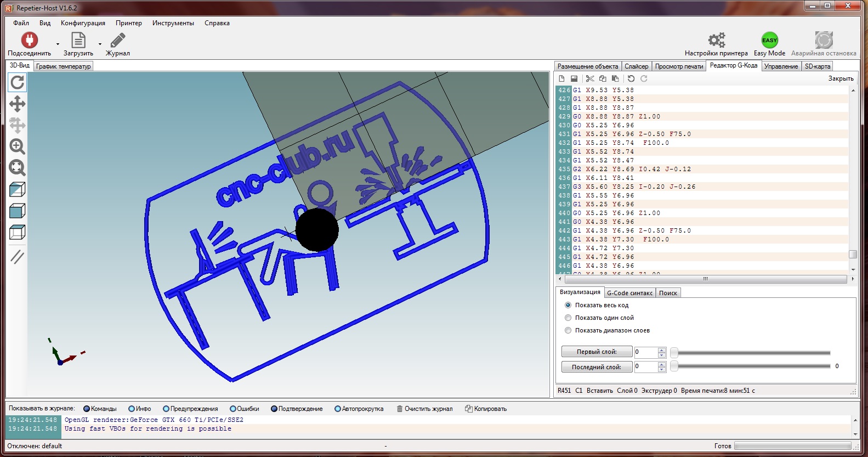Image resolution: width=868 pixels, height=457 pixels.
Task: Click the fit-to-view zoom icon
Action: pos(18,168)
